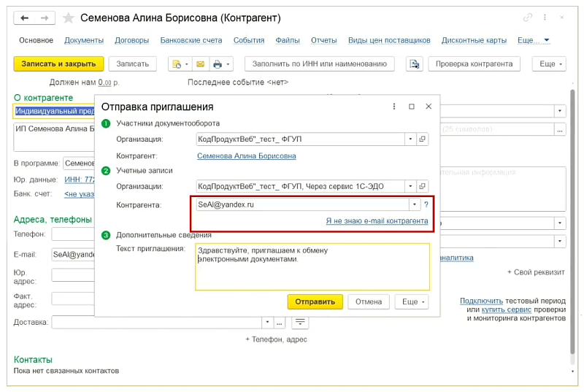The image size is (584, 392).
Task: Open the Отчеты tab
Action: pos(324,40)
